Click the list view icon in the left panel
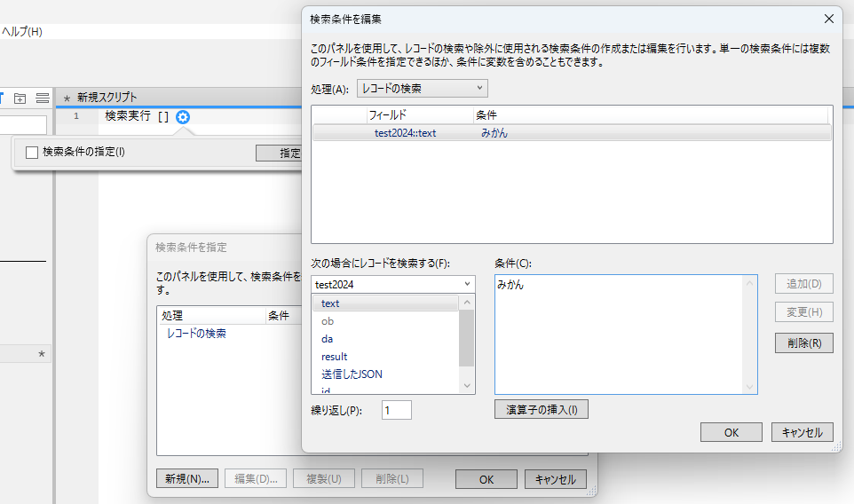This screenshot has width=854, height=504. click(x=42, y=98)
